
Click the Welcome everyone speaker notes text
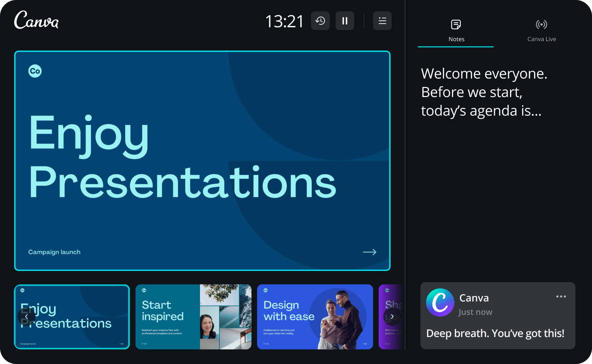tap(484, 92)
